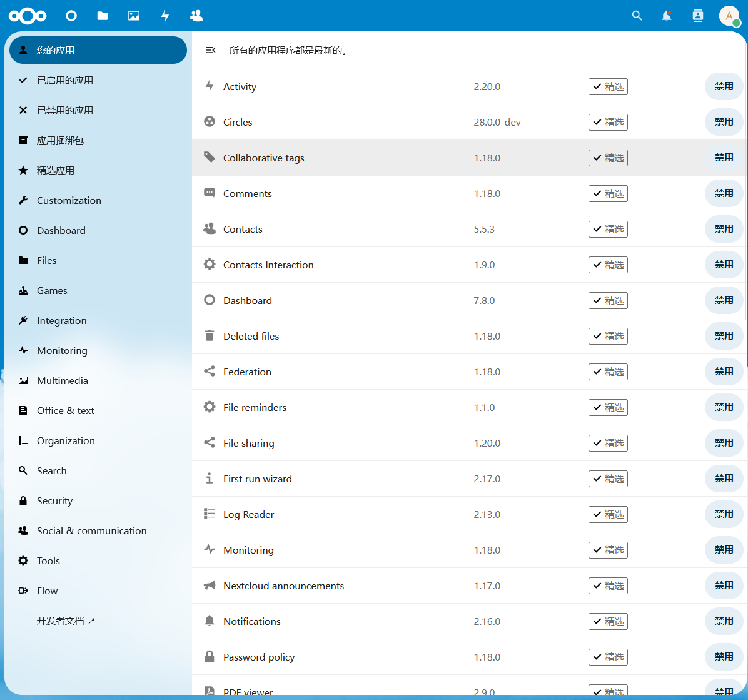748x700 pixels.
Task: Open the Monitoring category in sidebar
Action: 98,351
